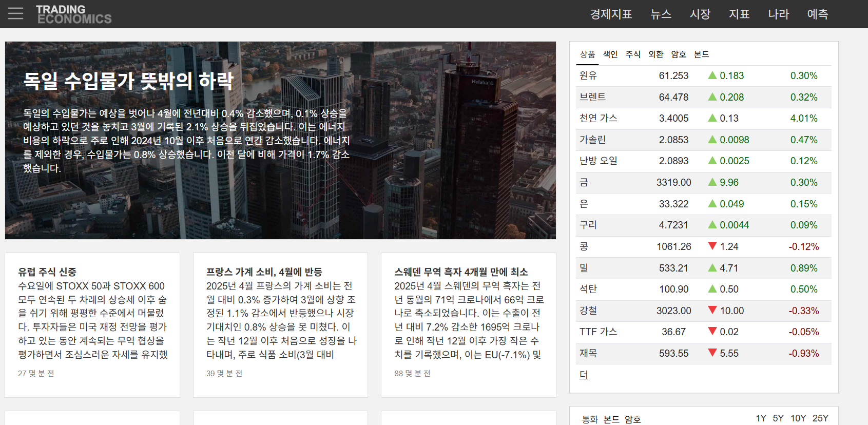Open the 은 commodity link
The width and height of the screenshot is (868, 425).
584,204
